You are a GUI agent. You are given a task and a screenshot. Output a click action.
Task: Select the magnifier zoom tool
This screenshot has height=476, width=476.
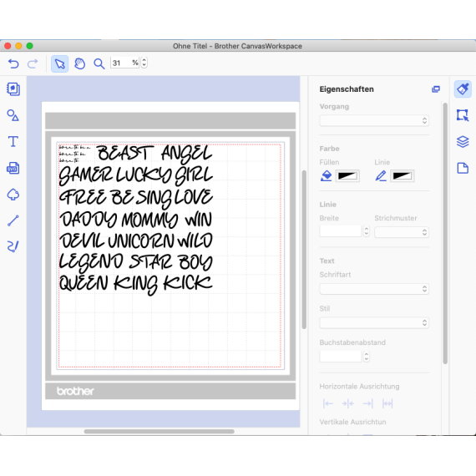coord(99,63)
